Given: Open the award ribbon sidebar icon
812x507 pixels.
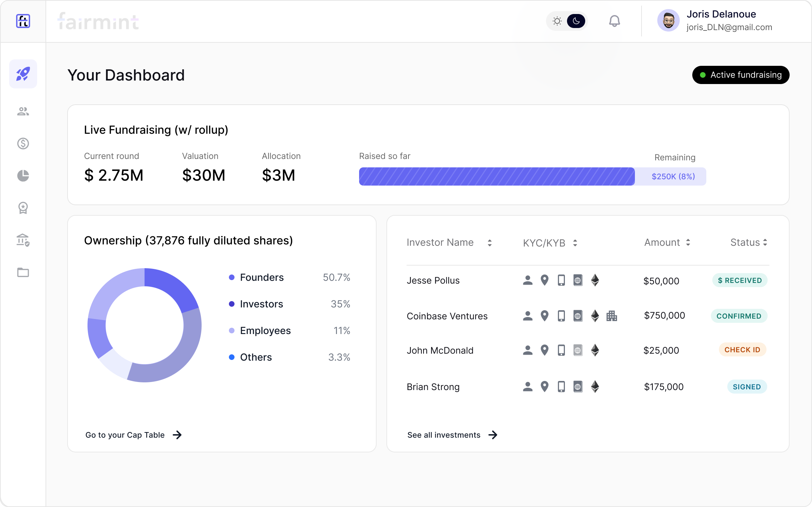Looking at the screenshot, I should point(23,208).
